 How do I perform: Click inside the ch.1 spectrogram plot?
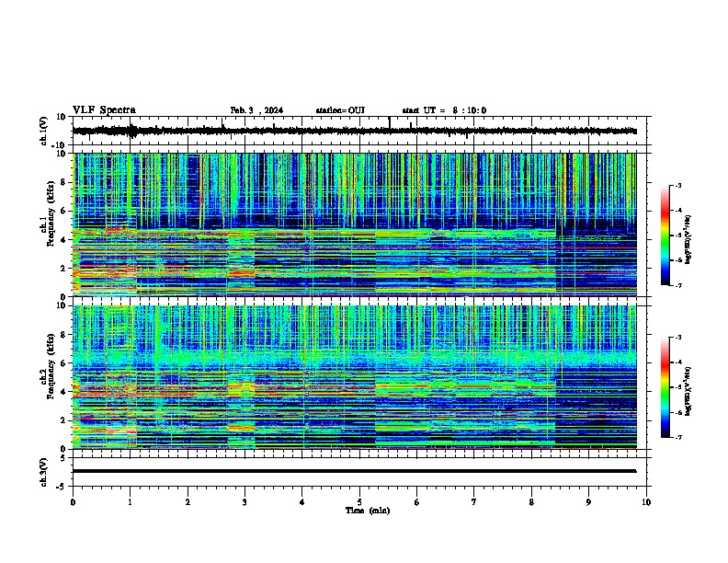coord(355,224)
